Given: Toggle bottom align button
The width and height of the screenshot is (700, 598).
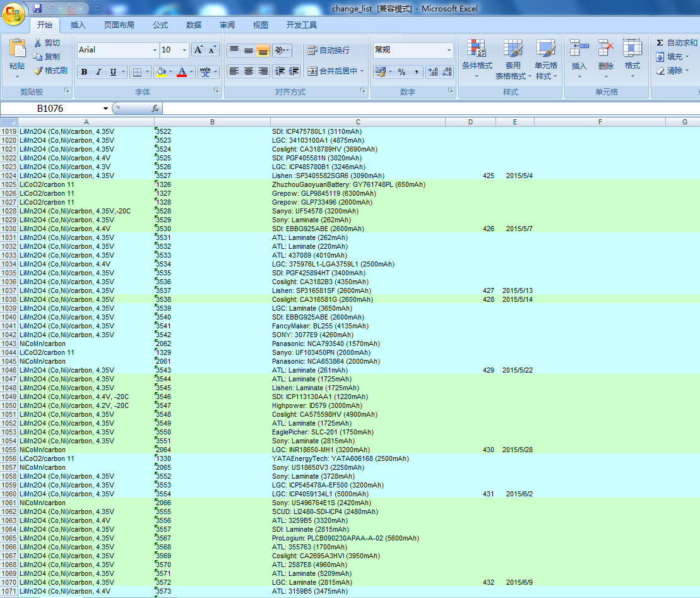Looking at the screenshot, I should pyautogui.click(x=263, y=50).
